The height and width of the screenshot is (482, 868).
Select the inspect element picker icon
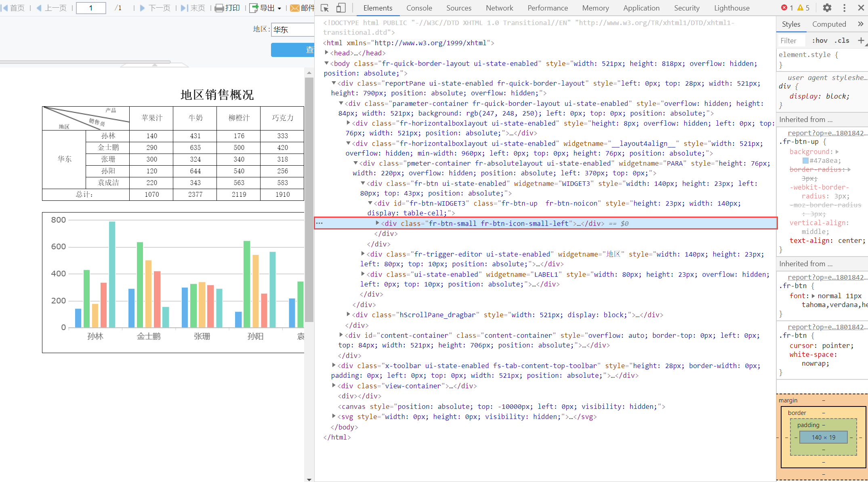325,8
